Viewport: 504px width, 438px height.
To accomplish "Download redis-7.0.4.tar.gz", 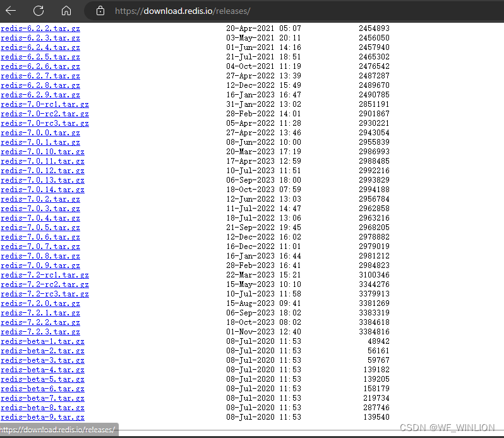I will click(x=40, y=218).
